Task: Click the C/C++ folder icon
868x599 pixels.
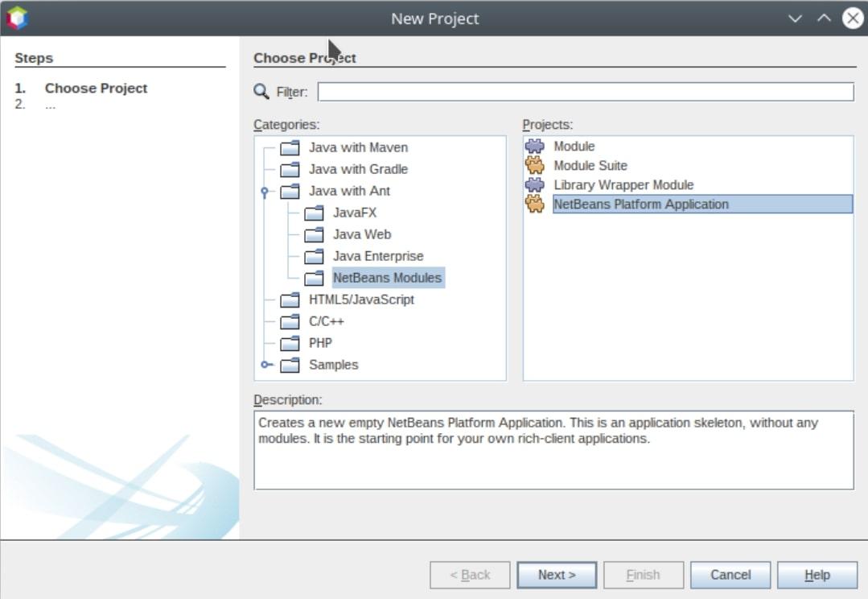Action: pos(290,321)
